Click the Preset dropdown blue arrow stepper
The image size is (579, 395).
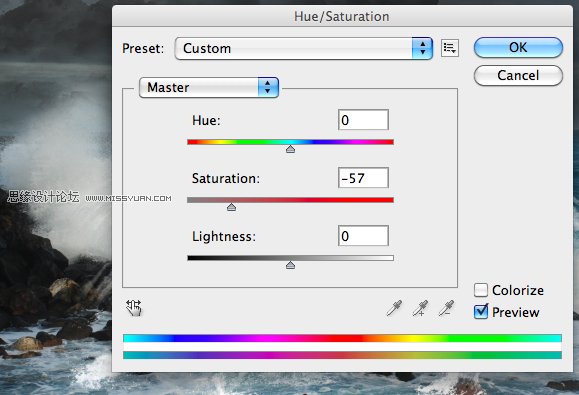(x=422, y=48)
